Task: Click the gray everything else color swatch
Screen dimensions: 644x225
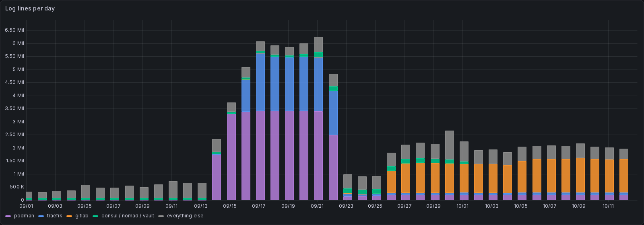Action: pos(161,216)
